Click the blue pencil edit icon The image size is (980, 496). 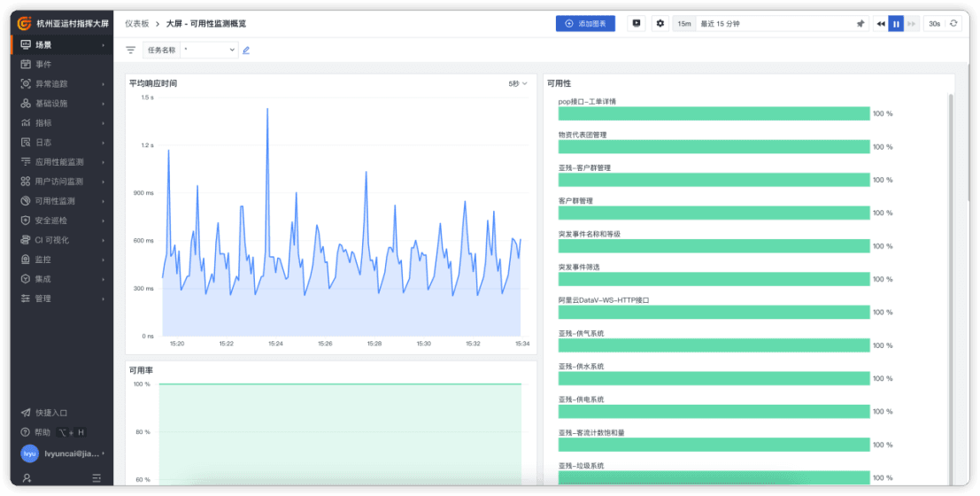[x=246, y=50]
